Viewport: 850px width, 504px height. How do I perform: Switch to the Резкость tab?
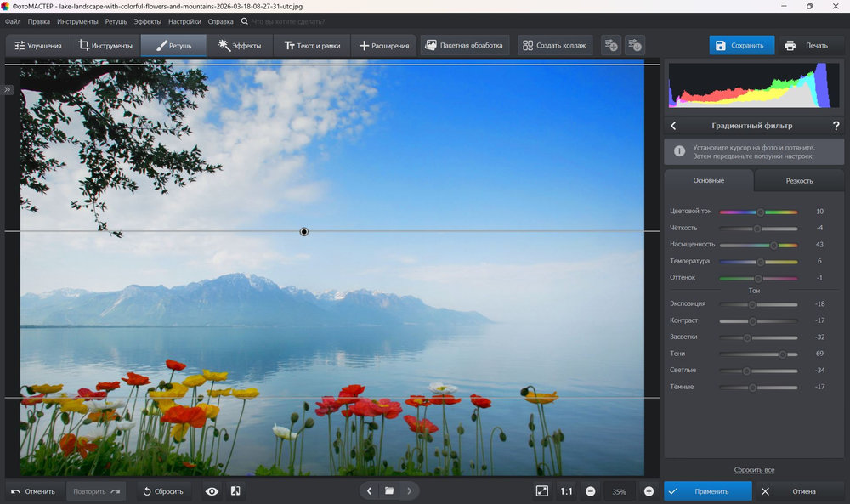pos(799,181)
